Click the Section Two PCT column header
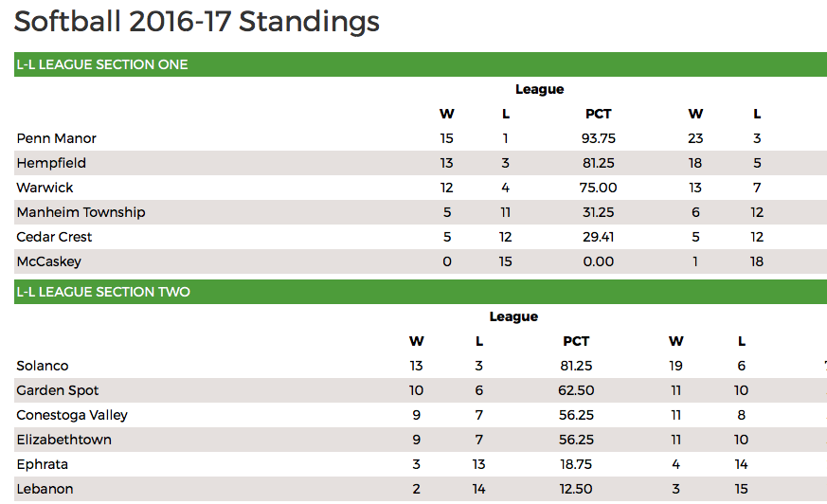 (x=576, y=341)
